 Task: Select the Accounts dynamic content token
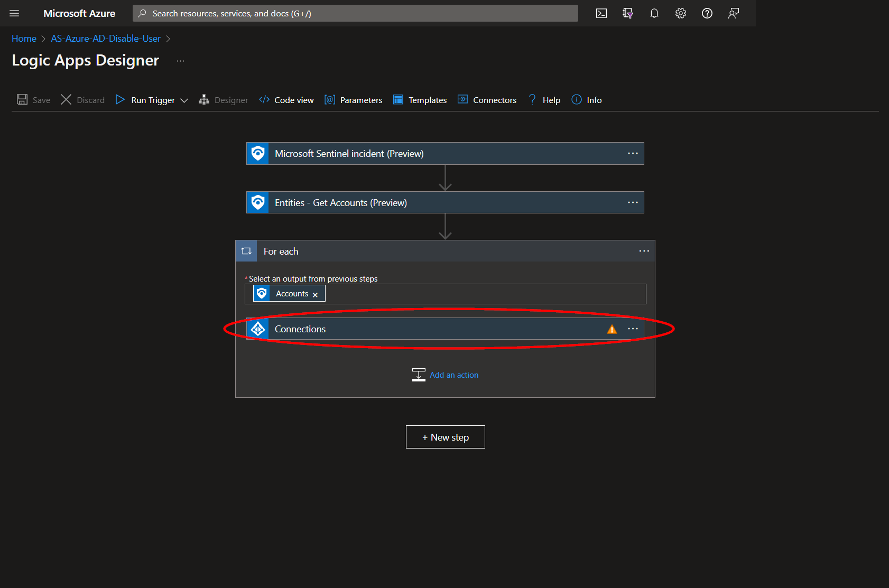click(289, 294)
